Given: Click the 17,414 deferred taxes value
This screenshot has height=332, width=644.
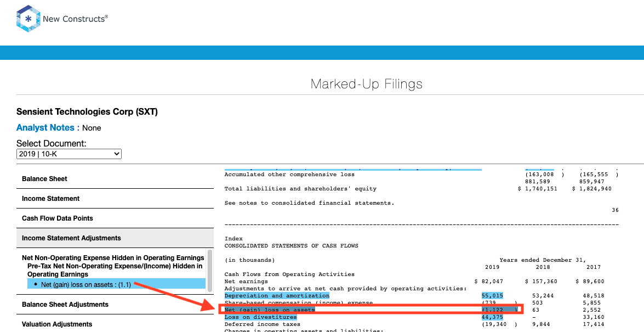Looking at the screenshot, I should coord(594,325).
